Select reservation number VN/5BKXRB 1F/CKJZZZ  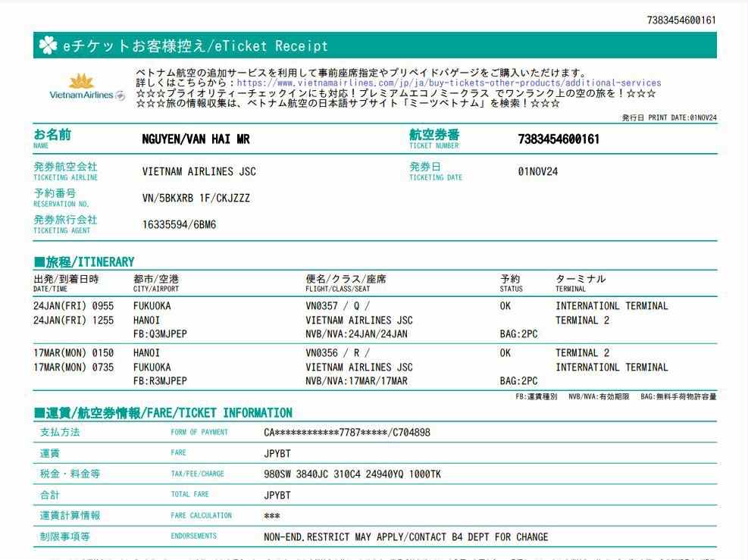click(x=196, y=198)
